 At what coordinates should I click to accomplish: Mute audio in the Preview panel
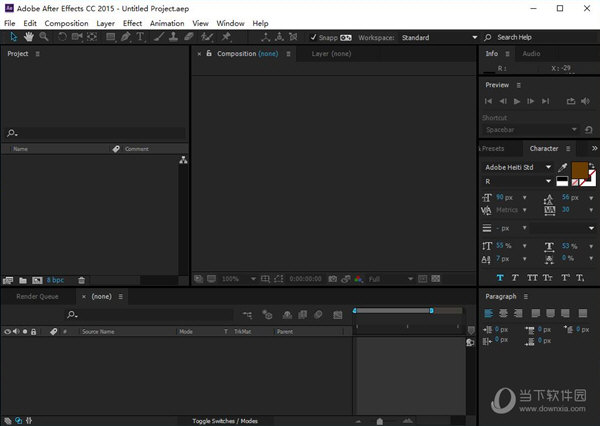585,101
